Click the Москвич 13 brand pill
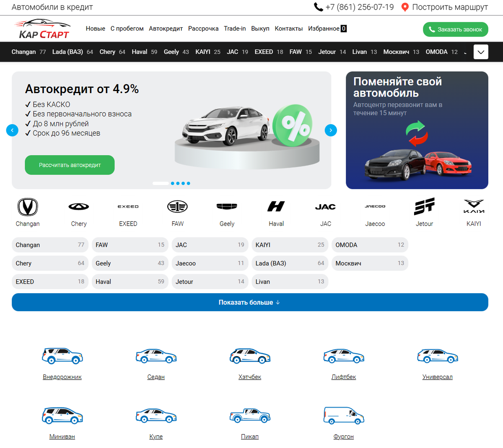 (x=370, y=263)
